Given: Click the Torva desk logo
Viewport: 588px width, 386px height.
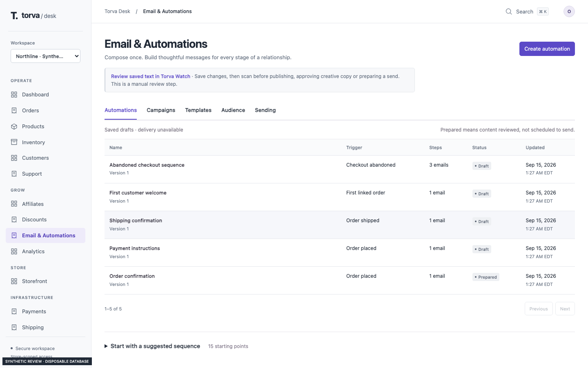Looking at the screenshot, I should coord(33,16).
